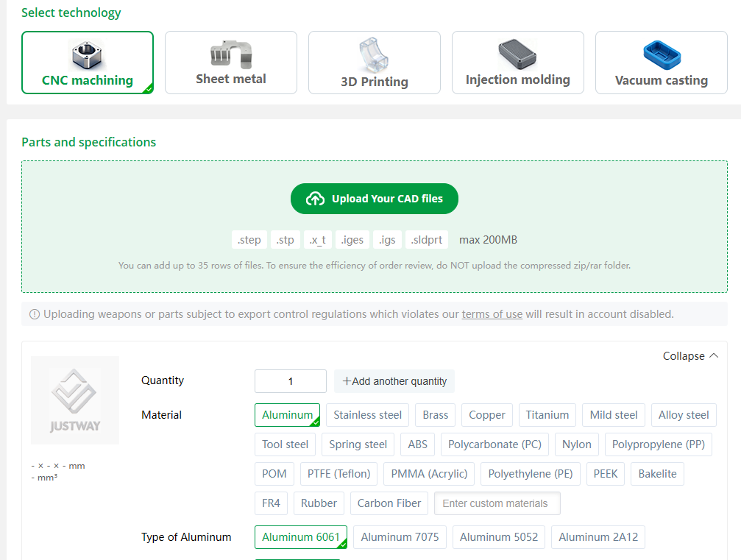This screenshot has width=741, height=560.
Task: Click the JUSTWAY part preview thumbnail
Action: [x=75, y=400]
